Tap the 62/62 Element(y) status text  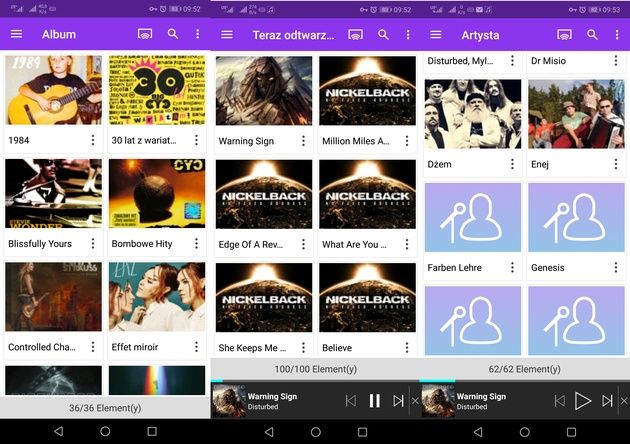click(x=525, y=369)
